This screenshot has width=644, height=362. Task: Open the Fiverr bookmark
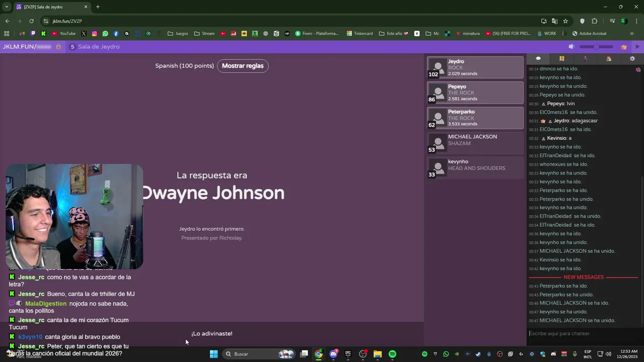coord(317,34)
